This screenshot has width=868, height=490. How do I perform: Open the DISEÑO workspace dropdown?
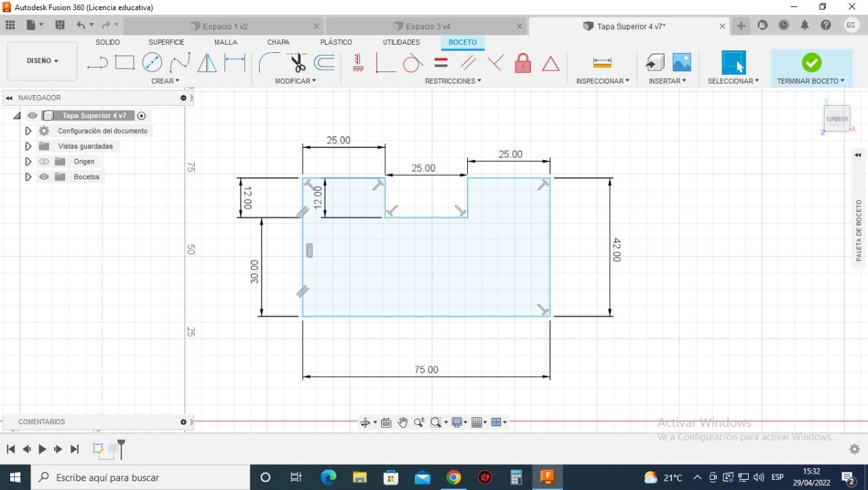tap(42, 61)
